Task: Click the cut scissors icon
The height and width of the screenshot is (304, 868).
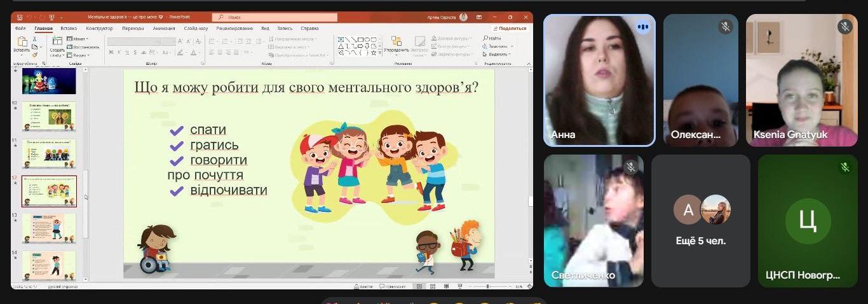Action: coord(35,39)
